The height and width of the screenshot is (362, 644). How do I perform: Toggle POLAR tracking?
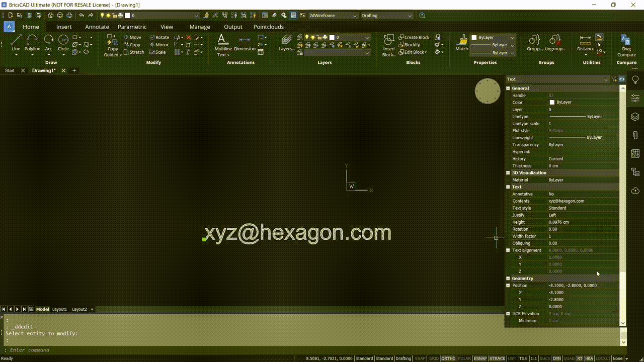tap(465, 358)
